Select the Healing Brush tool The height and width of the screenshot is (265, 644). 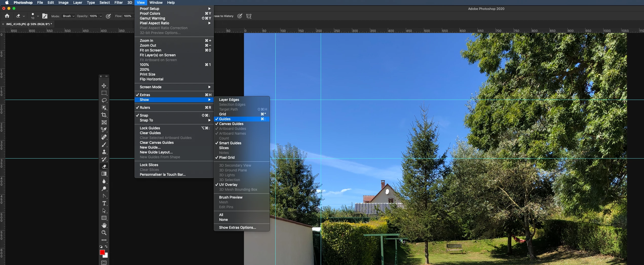click(104, 137)
